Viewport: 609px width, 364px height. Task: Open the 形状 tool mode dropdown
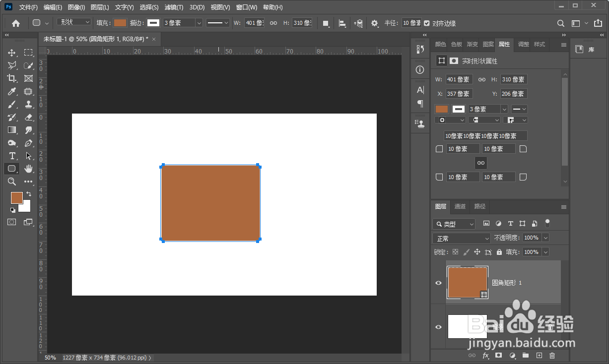pos(74,22)
